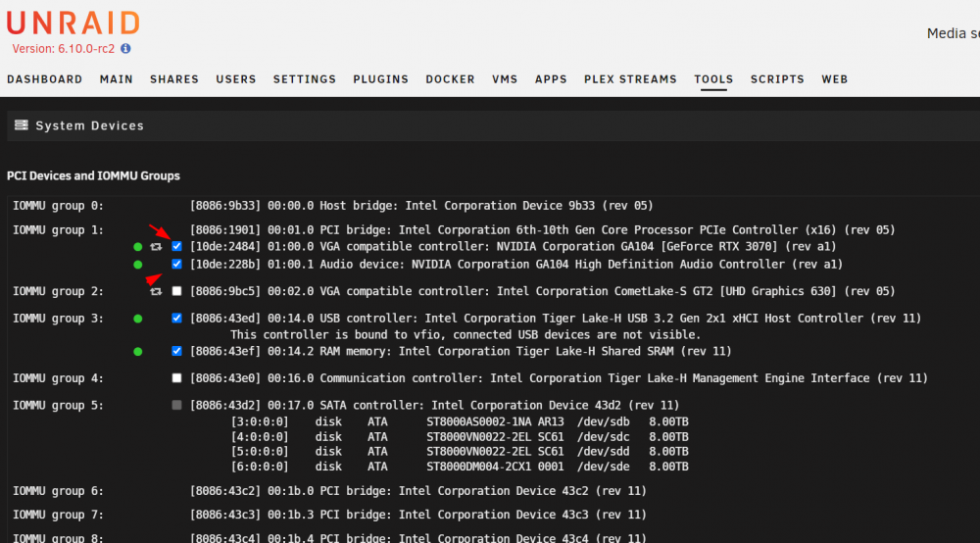980x543 pixels.
Task: Click the Management Engine Interface description
Action: click(559, 378)
